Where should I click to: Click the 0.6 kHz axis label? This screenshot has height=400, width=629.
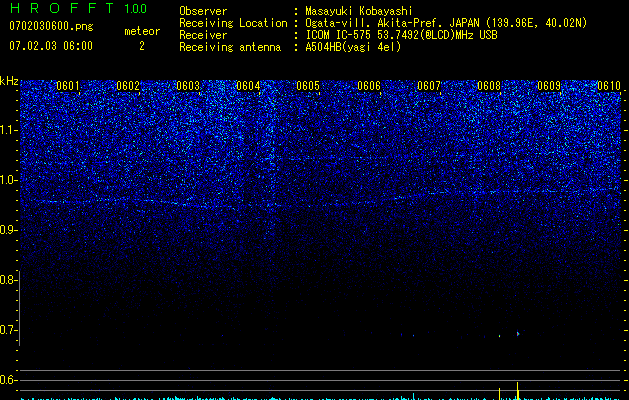click(x=9, y=380)
